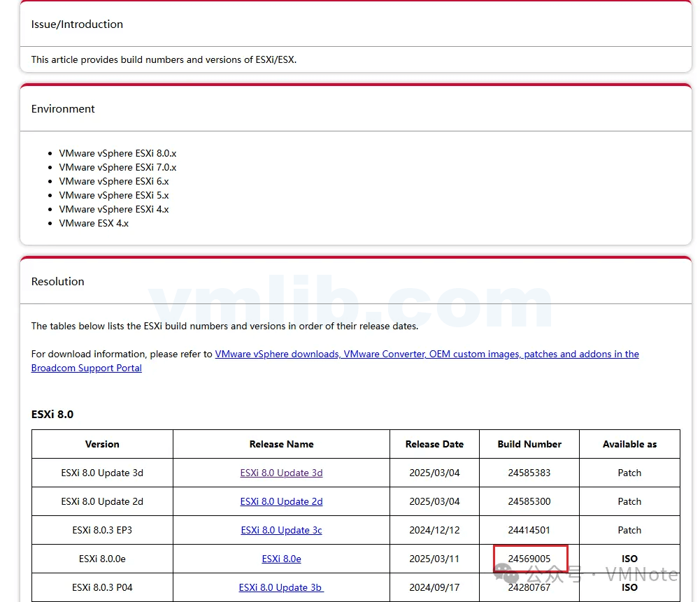Open the ESXi 8.0e release notes link
This screenshot has height=602, width=700.
281,559
